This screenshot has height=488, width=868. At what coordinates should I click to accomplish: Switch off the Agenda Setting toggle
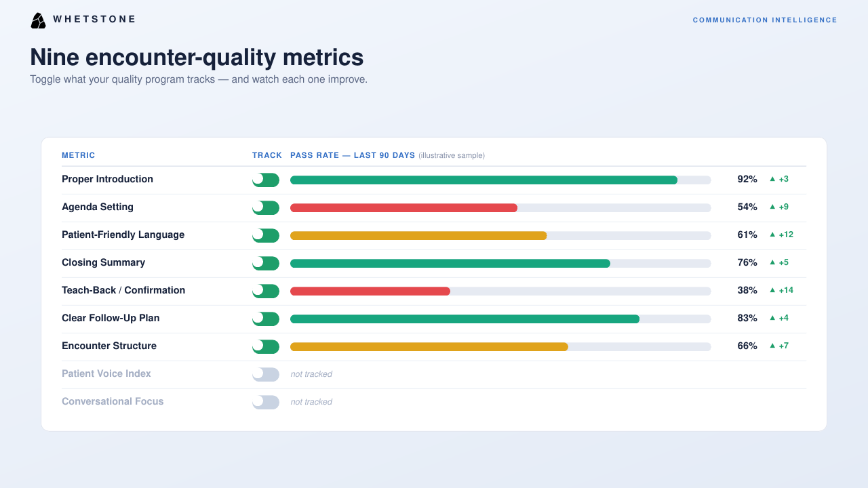[266, 207]
